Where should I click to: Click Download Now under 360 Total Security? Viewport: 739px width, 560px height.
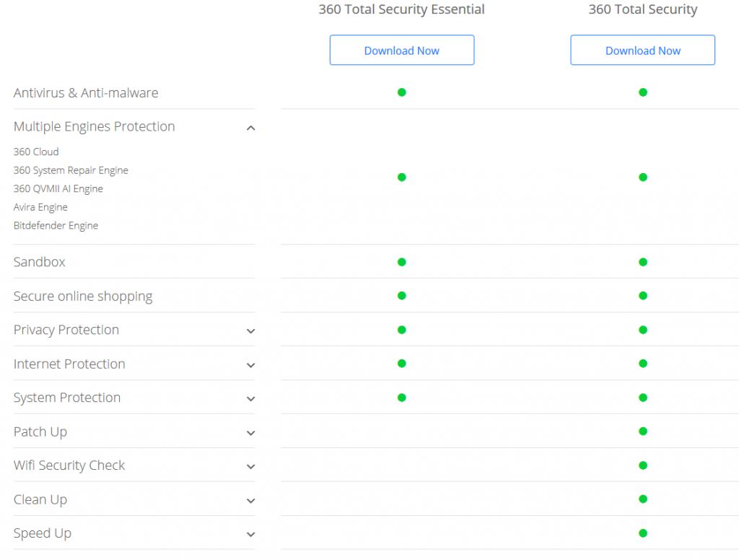point(642,51)
